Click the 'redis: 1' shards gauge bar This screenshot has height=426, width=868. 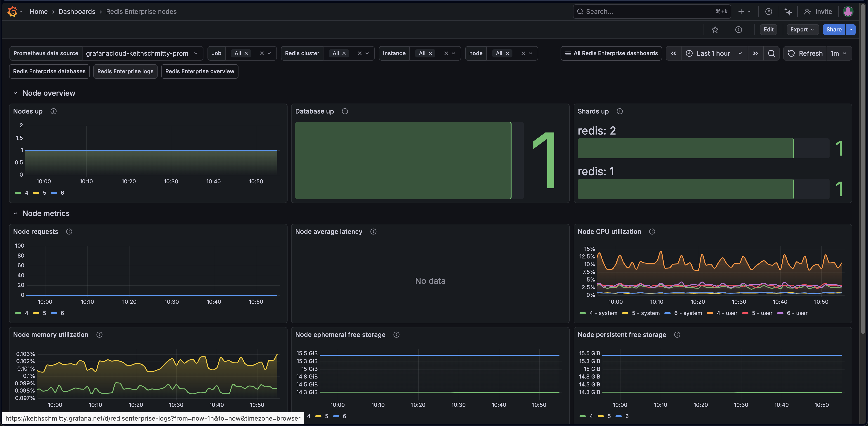coord(704,189)
